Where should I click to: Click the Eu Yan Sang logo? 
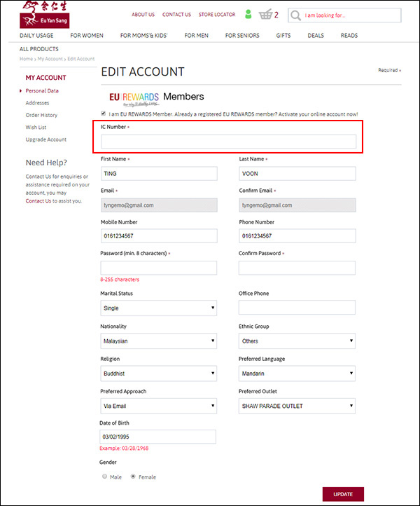tap(45, 15)
